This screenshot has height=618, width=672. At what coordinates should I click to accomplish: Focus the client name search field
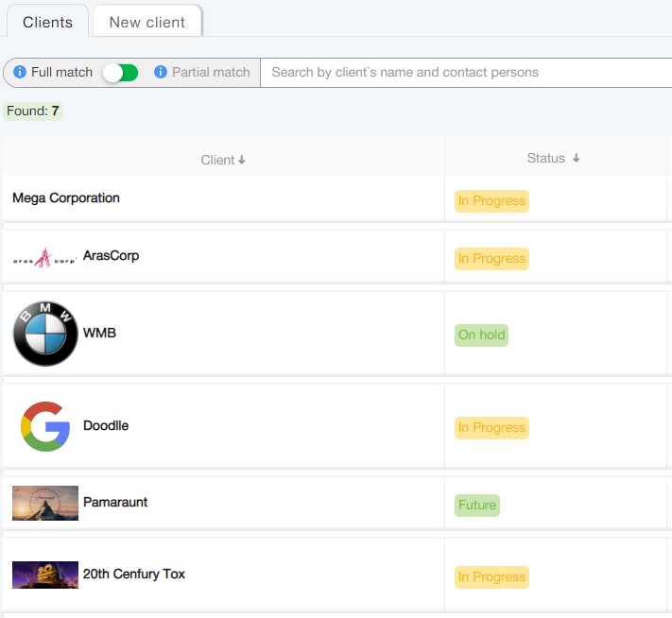point(463,73)
